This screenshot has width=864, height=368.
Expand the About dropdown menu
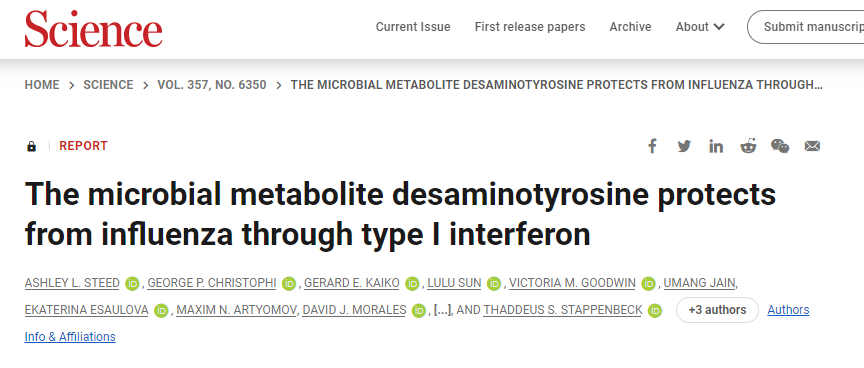click(700, 26)
